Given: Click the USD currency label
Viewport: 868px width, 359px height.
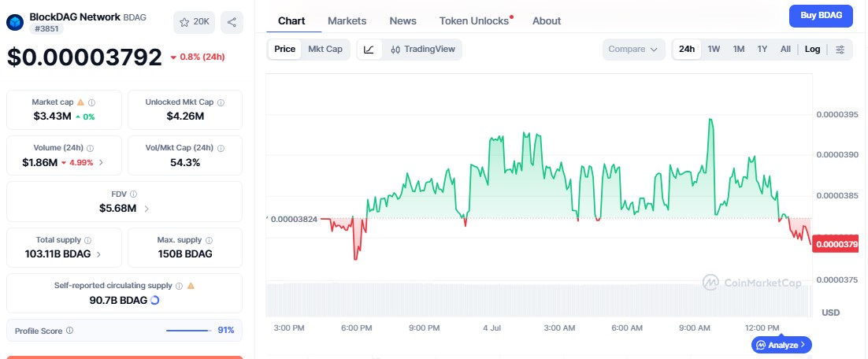Looking at the screenshot, I should tap(831, 313).
